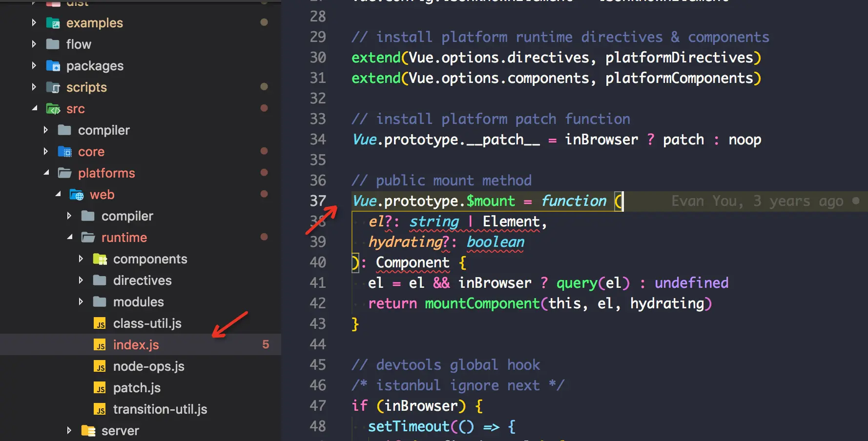This screenshot has width=868, height=441.
Task: Click the packages folder icon
Action: click(x=53, y=66)
